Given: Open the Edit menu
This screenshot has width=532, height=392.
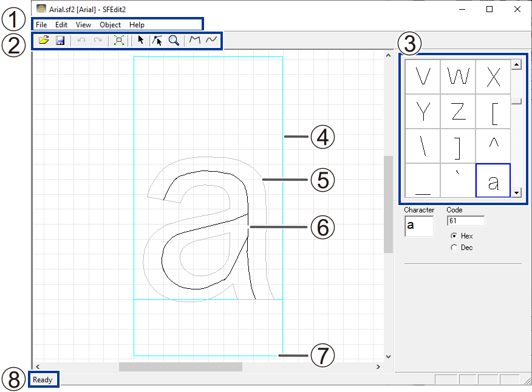Looking at the screenshot, I should pyautogui.click(x=61, y=25).
